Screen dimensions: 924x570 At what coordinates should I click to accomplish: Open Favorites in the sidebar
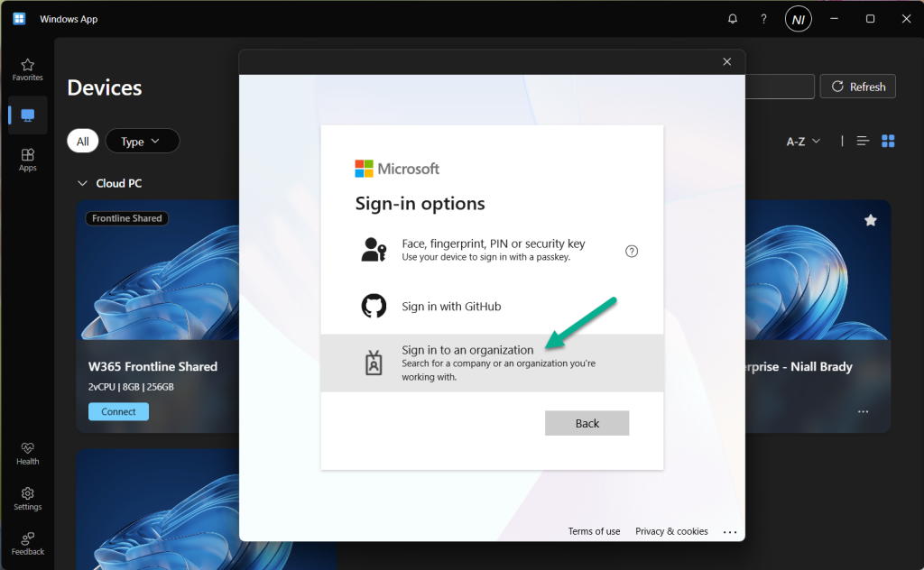pyautogui.click(x=27, y=69)
